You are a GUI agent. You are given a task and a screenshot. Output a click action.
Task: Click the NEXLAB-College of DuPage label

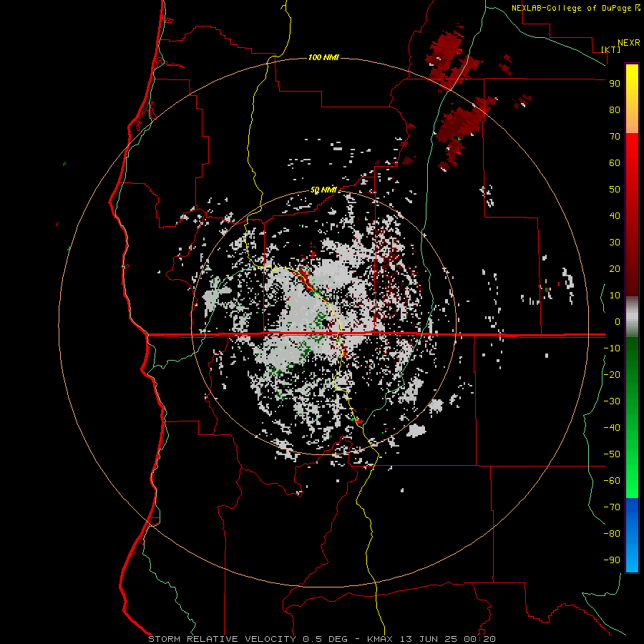[x=572, y=8]
